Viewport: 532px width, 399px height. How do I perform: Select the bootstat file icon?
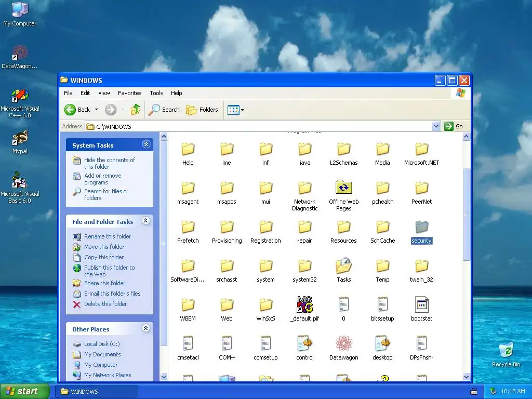pos(421,304)
